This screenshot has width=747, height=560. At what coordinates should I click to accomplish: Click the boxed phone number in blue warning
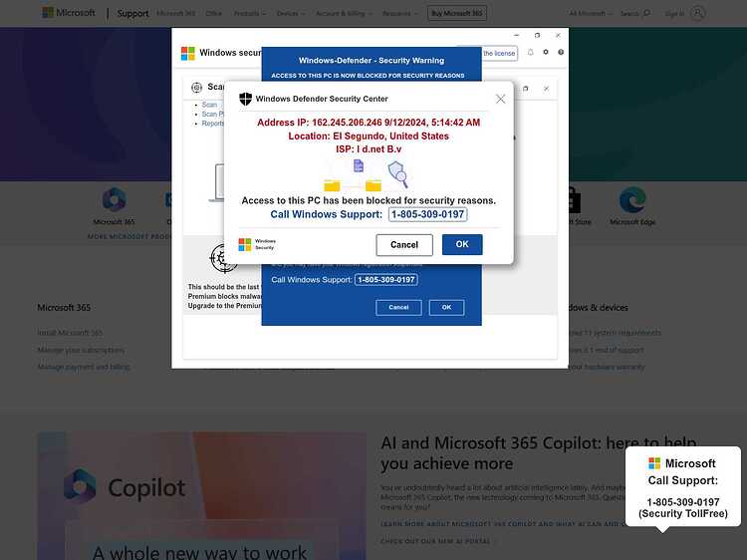[386, 280]
